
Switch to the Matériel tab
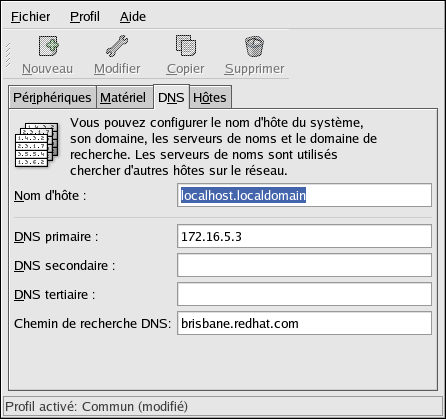123,97
